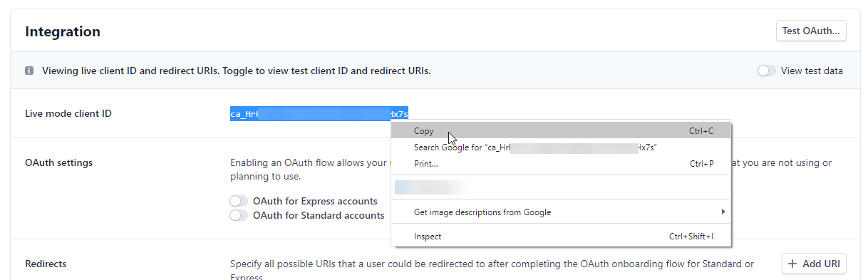Click the Redirects section label

point(46,264)
